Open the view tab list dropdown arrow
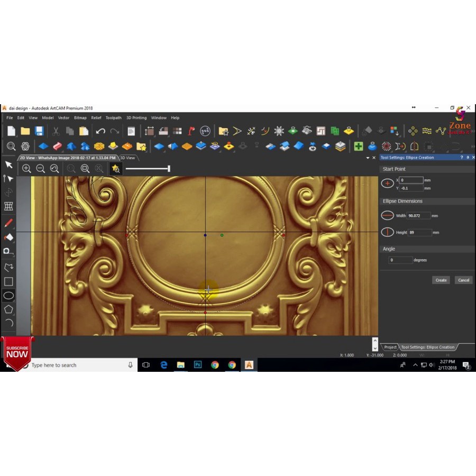The width and height of the screenshot is (476, 476). 368,158
